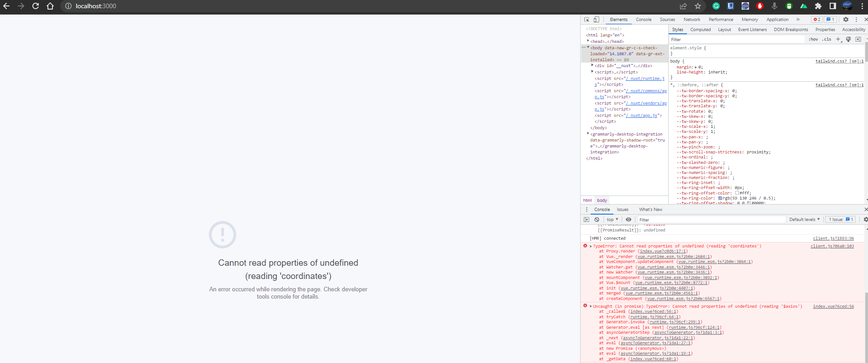Expand the div id __nuxt node

592,65
